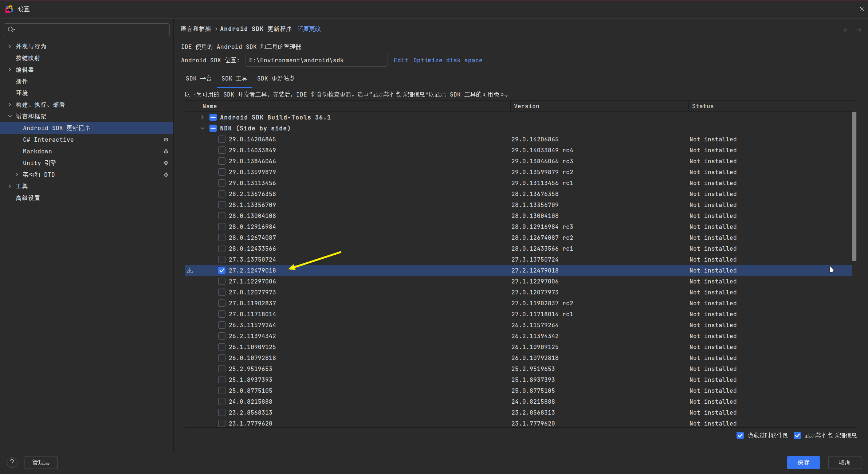Click the Android SDK 位置 path field
868x474 pixels.
[x=316, y=60]
